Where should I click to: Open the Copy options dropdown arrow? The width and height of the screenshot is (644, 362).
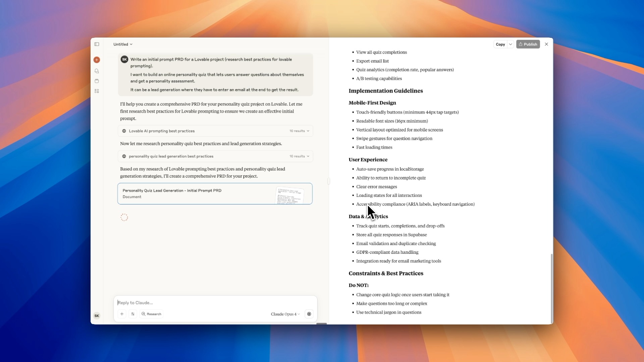(x=511, y=44)
